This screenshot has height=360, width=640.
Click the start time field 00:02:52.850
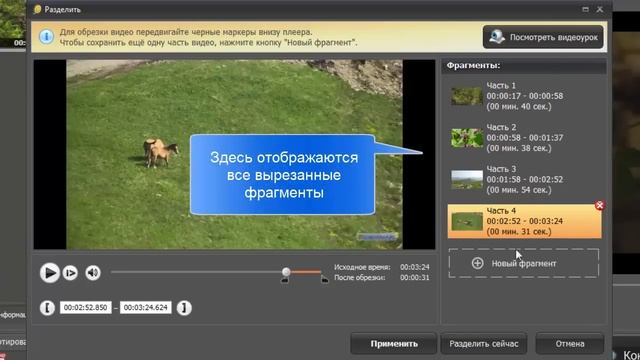[85, 307]
